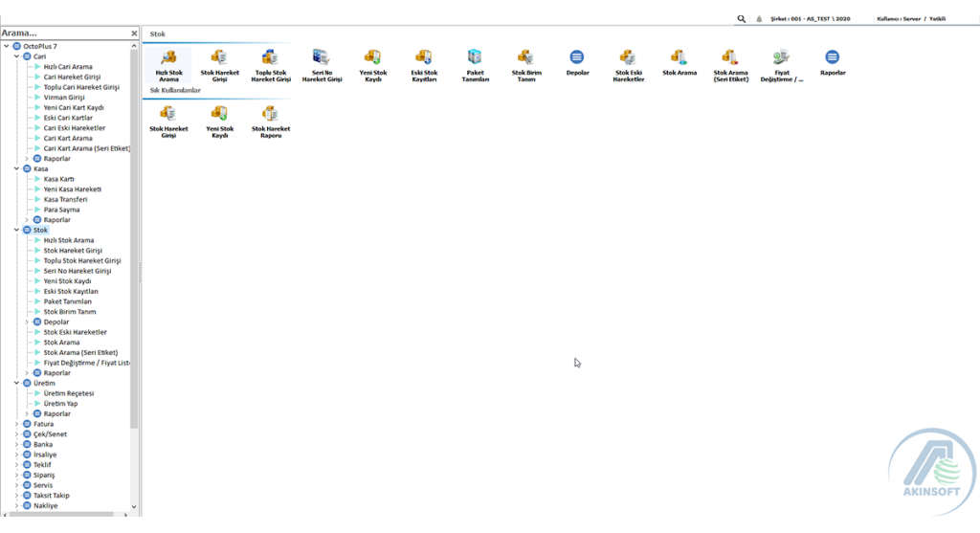The height and width of the screenshot is (533, 980).
Task: Open the Seri No Hareket Girişi icon
Action: point(322,59)
